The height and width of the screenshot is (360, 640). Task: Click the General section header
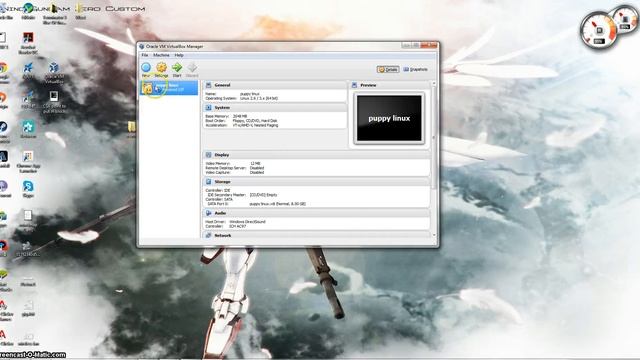point(275,85)
